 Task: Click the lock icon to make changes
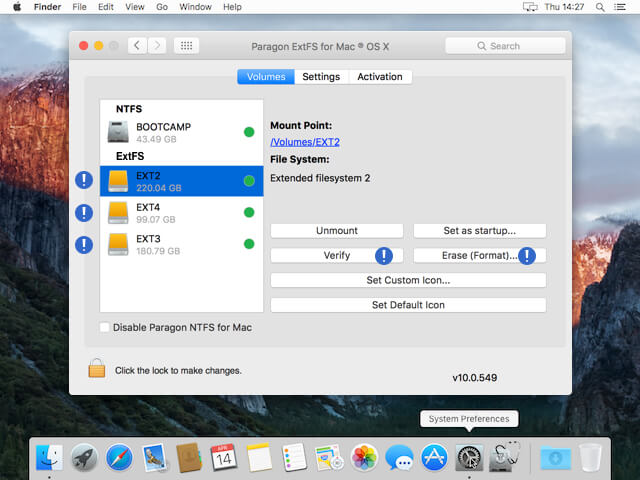click(97, 369)
